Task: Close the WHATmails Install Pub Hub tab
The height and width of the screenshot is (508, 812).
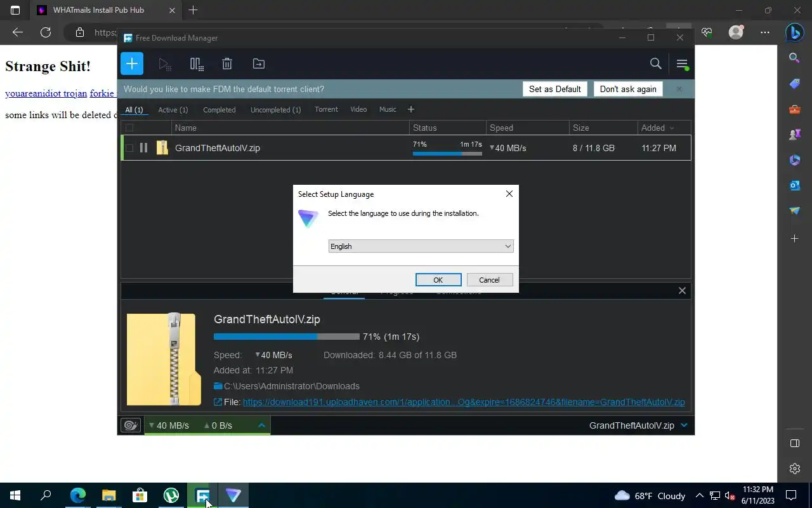Action: point(171,10)
